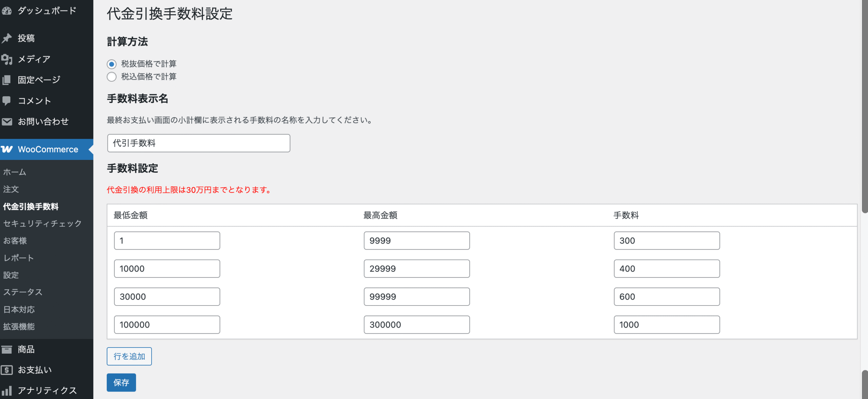Click the WooCommerce logo icon

pos(7,149)
